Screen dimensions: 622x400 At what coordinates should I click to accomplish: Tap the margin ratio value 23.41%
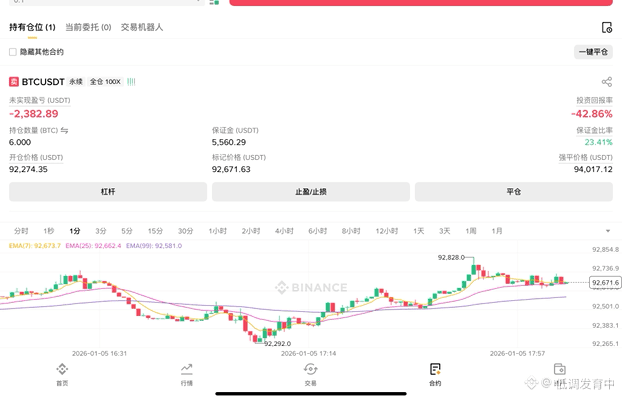point(598,142)
